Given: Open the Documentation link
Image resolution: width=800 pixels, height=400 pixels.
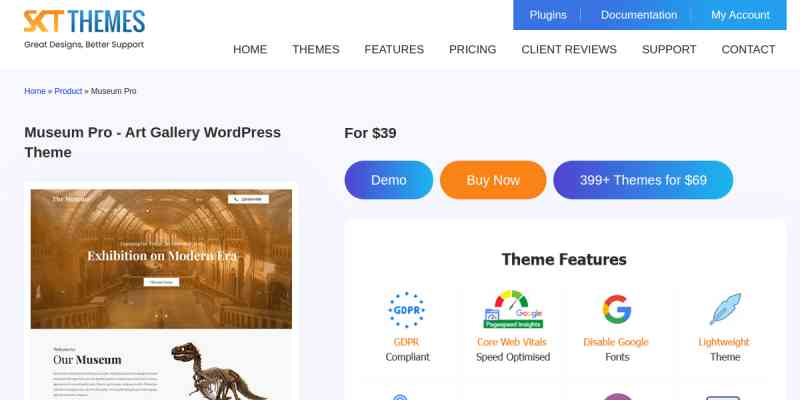Looking at the screenshot, I should pyautogui.click(x=639, y=15).
